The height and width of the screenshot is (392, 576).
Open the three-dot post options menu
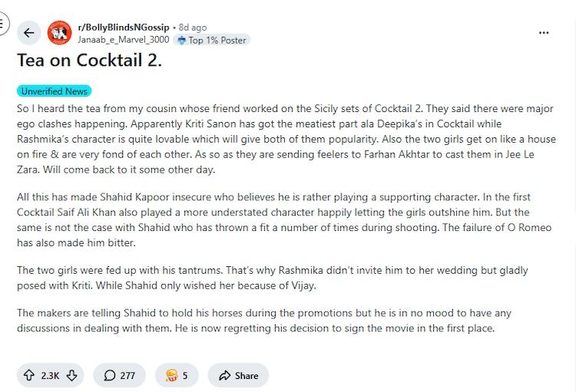[x=544, y=33]
